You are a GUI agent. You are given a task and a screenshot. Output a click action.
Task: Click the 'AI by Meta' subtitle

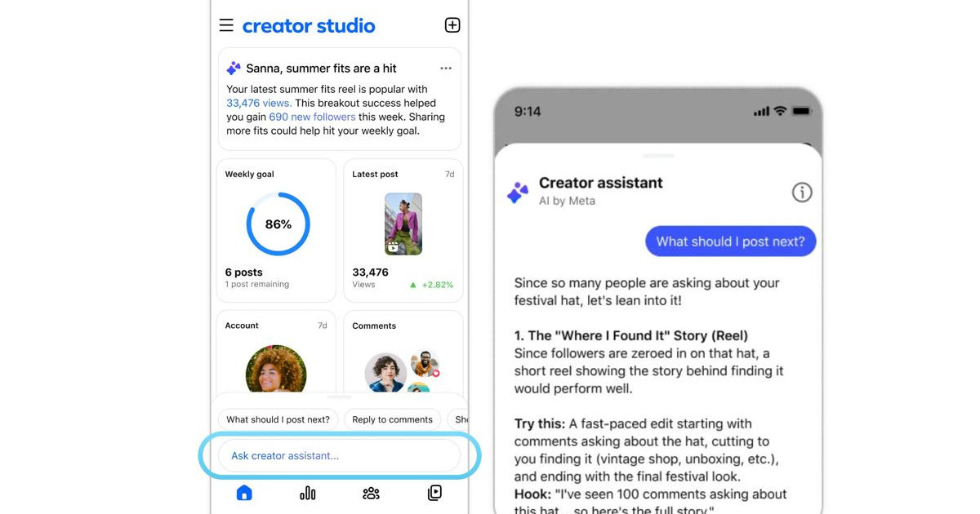[567, 201]
